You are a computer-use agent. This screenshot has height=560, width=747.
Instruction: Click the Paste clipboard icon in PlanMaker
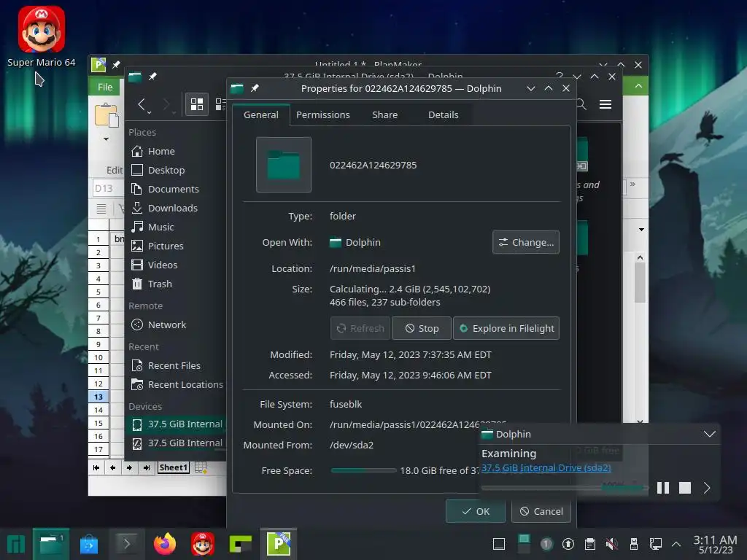point(107,115)
